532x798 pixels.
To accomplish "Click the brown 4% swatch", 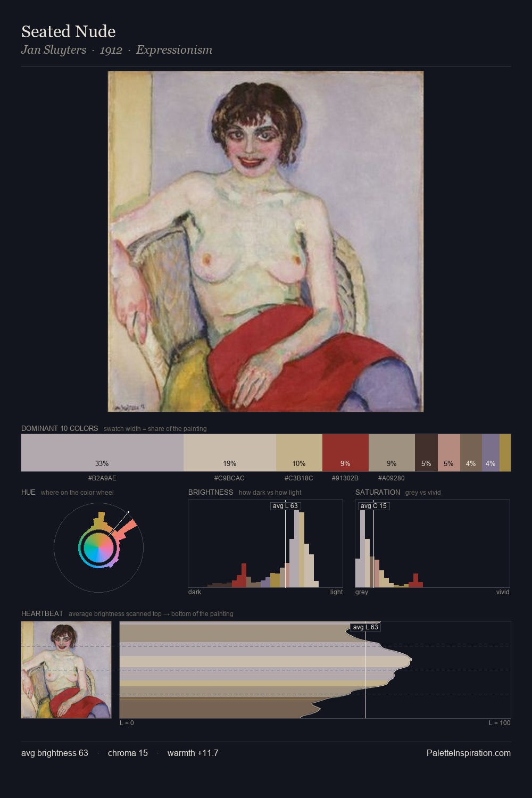I will point(471,453).
